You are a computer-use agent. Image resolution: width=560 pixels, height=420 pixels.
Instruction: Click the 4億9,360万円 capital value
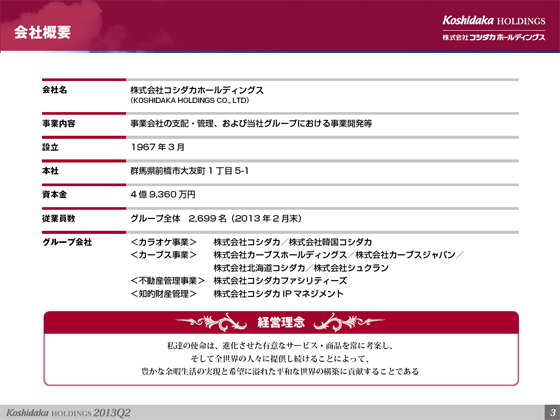162,195
